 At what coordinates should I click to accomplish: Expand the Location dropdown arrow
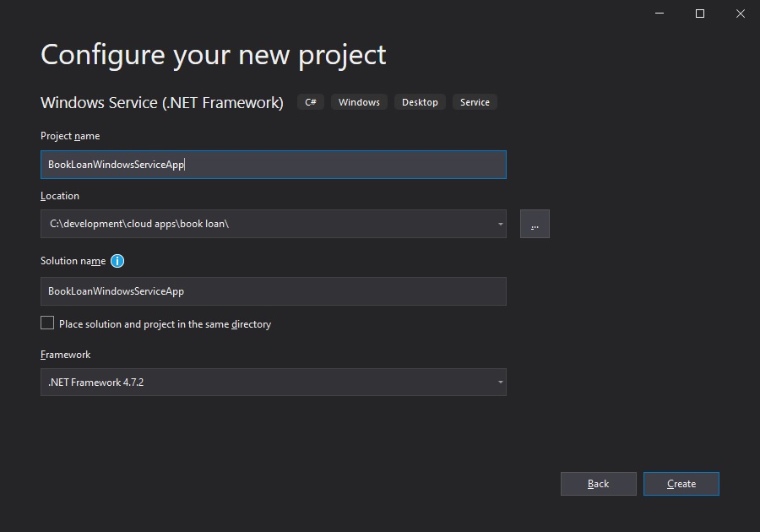point(500,224)
